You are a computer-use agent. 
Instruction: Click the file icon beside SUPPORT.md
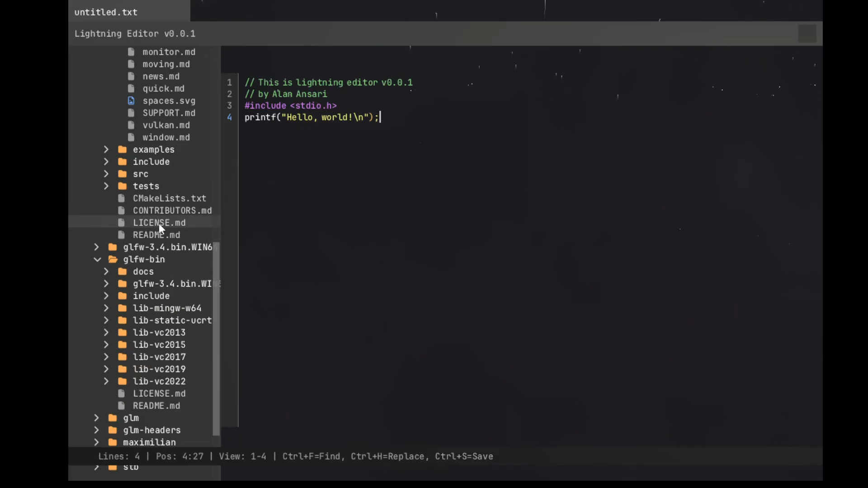point(131,113)
